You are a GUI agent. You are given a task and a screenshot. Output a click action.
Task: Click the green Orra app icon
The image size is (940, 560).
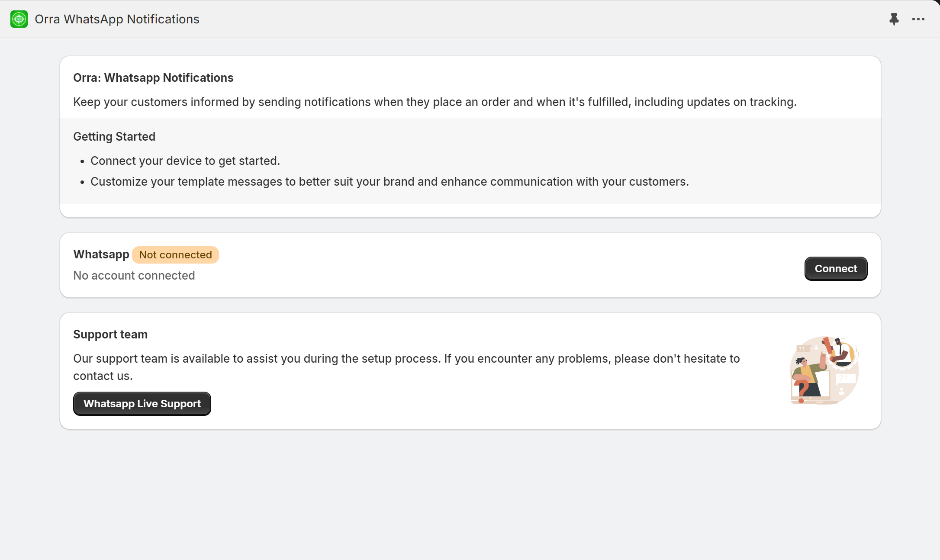[19, 19]
